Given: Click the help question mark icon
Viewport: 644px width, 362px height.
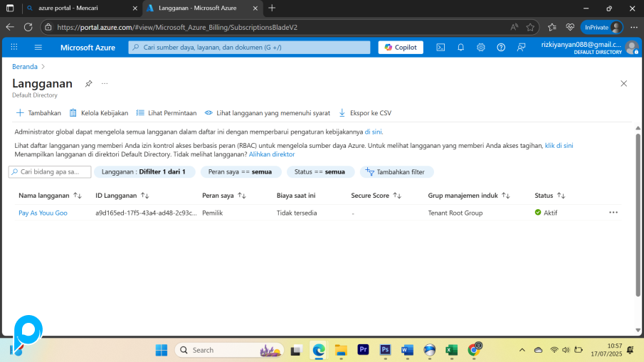Looking at the screenshot, I should (x=501, y=48).
